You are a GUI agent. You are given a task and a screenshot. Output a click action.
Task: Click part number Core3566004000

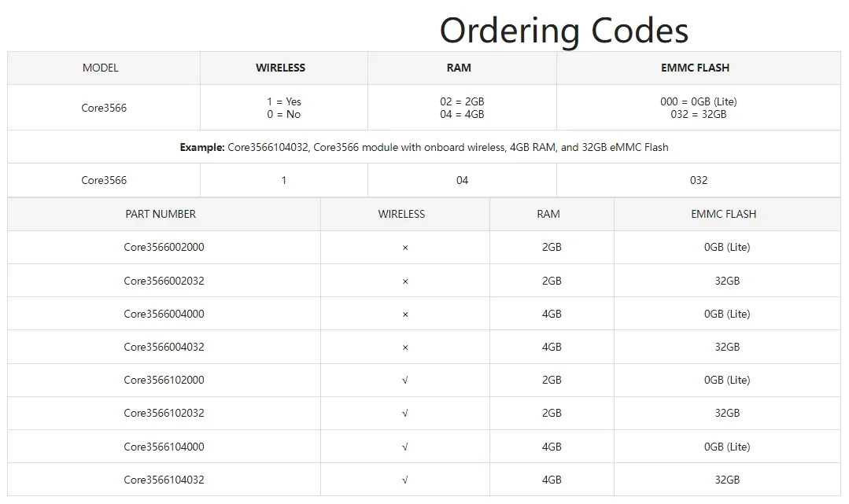point(164,314)
